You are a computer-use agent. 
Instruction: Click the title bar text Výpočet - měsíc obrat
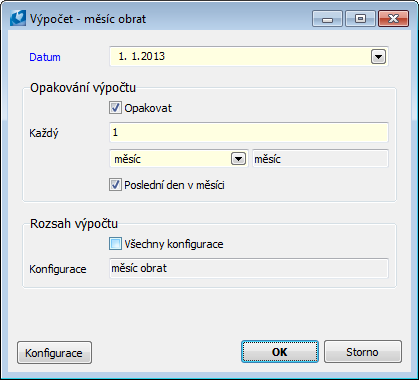pos(88,19)
